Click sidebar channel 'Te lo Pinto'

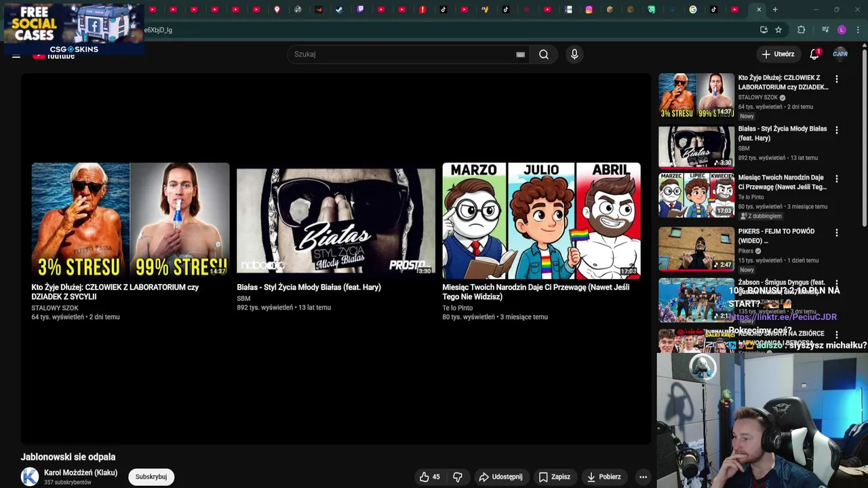[x=751, y=197]
